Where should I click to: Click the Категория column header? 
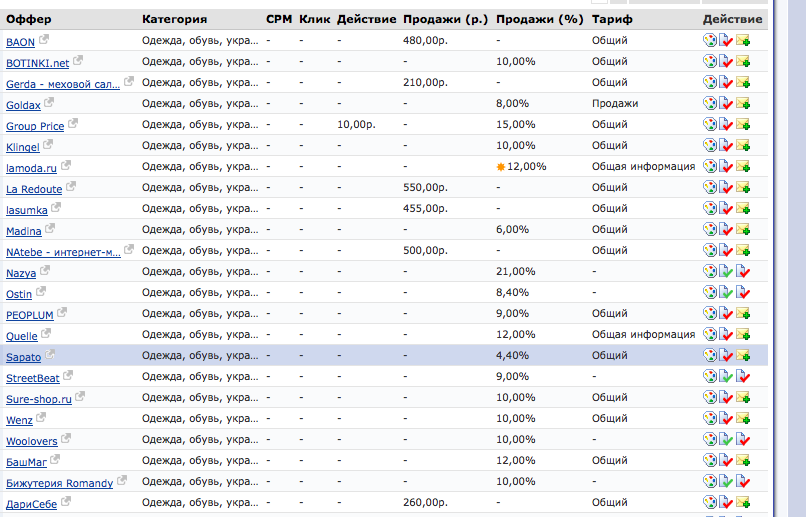click(x=175, y=19)
